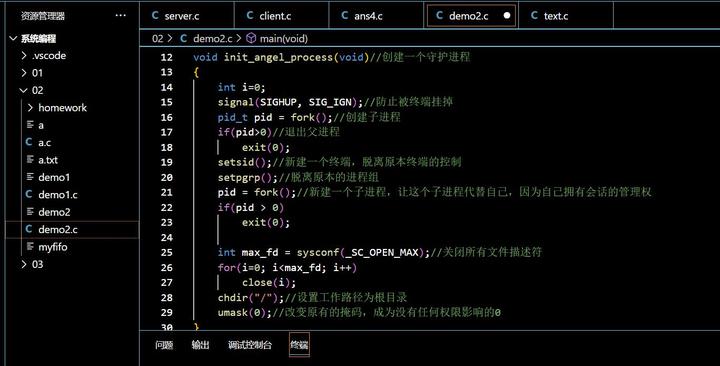Click the a.txt text file icon
Image resolution: width=720 pixels, height=366 pixels.
(30, 159)
